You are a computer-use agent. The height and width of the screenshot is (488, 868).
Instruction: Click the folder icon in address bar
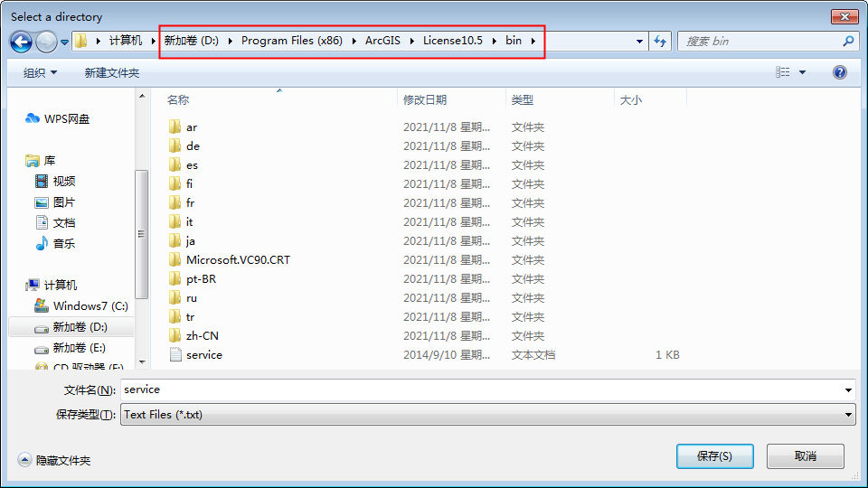(81, 41)
